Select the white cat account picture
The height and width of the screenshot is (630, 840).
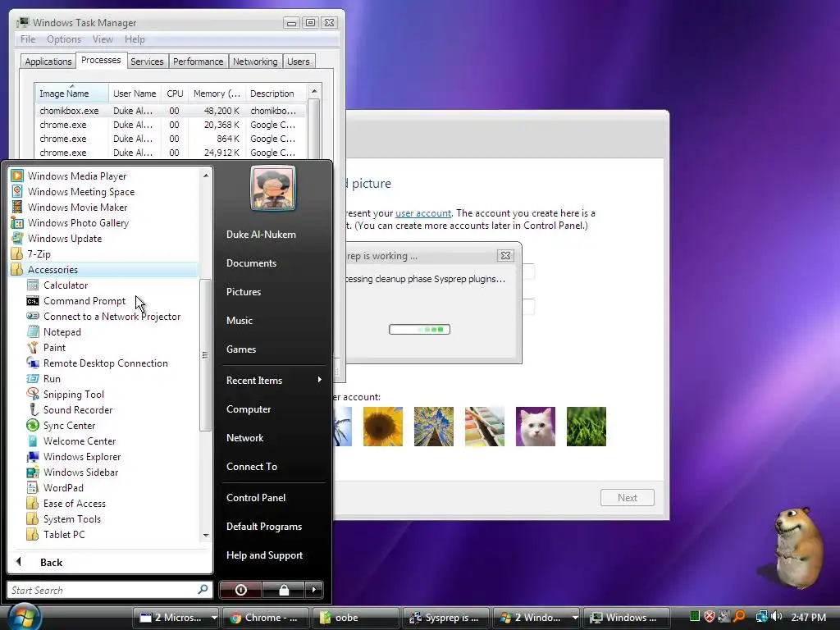coord(535,427)
